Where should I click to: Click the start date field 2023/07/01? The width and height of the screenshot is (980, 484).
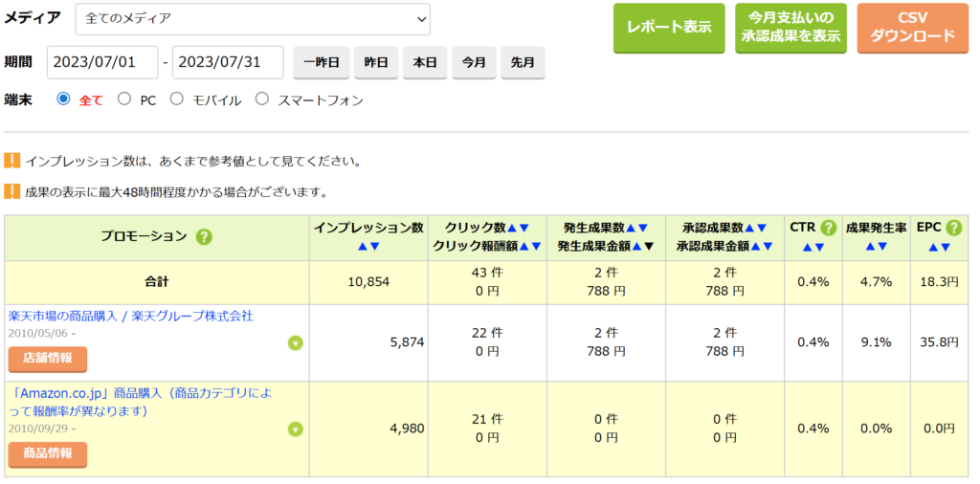tap(101, 62)
